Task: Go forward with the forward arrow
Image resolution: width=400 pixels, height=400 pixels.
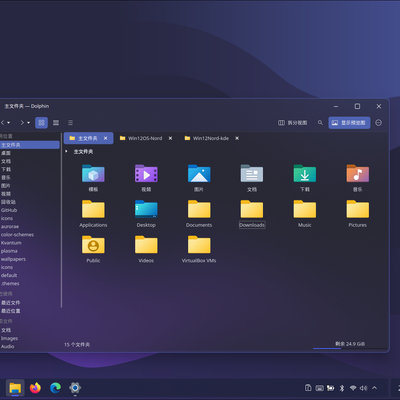Action: point(22,123)
